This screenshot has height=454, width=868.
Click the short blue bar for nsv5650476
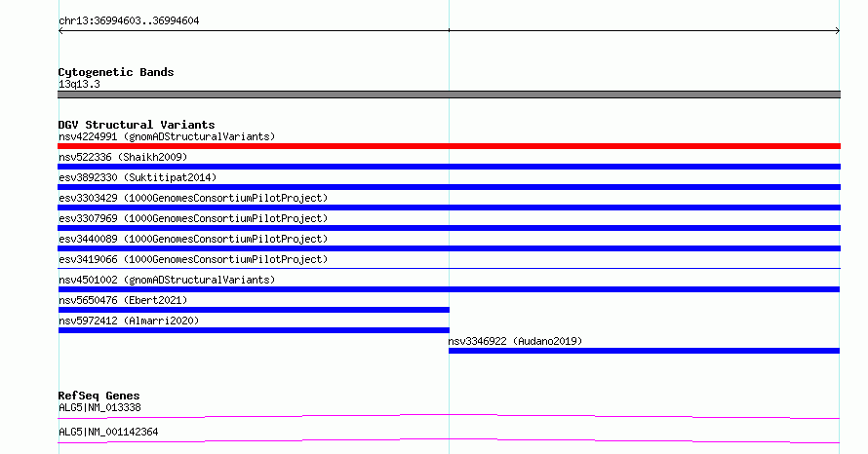[254, 310]
